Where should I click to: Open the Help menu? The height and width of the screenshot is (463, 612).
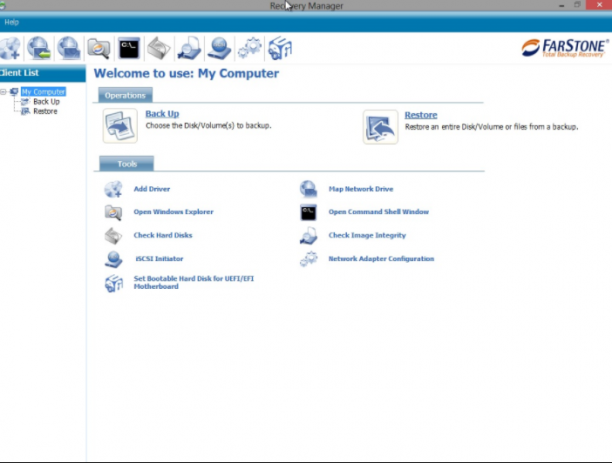[x=11, y=22]
